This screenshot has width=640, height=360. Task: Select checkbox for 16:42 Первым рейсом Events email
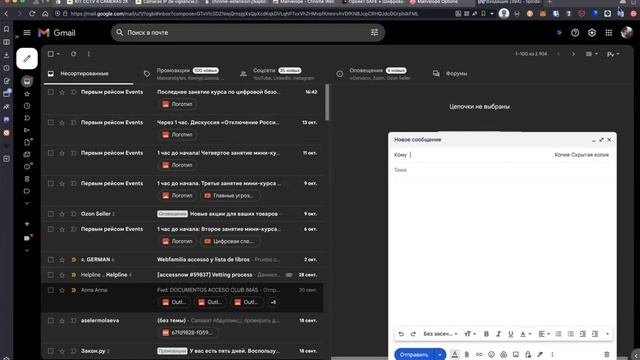(x=51, y=92)
